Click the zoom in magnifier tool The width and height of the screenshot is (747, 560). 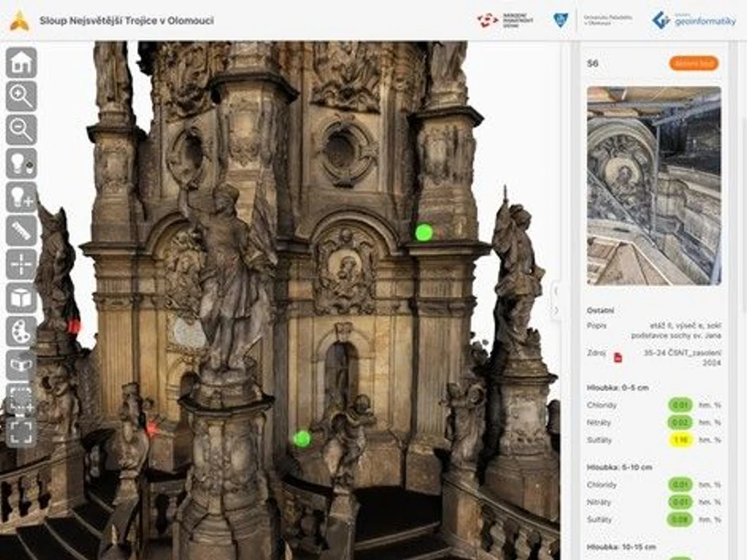[x=21, y=96]
